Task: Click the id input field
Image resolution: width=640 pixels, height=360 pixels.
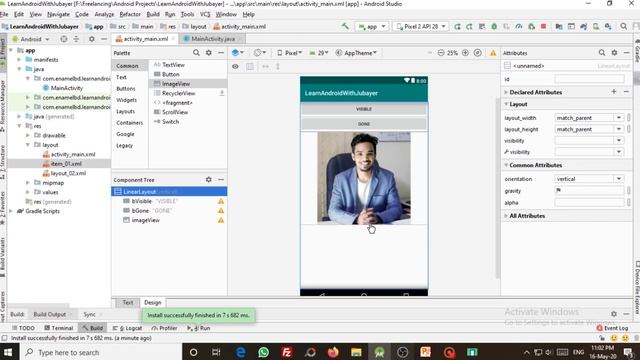Action: (x=589, y=79)
